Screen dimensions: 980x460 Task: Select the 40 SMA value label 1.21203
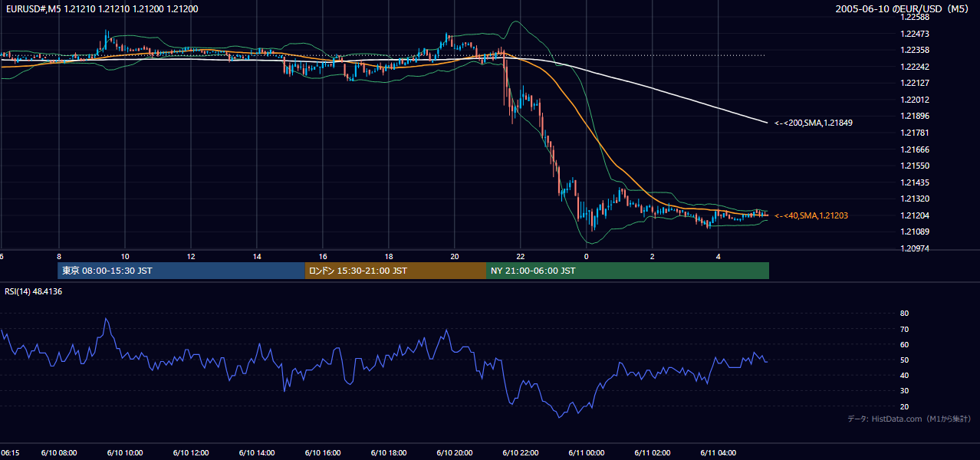[811, 216]
